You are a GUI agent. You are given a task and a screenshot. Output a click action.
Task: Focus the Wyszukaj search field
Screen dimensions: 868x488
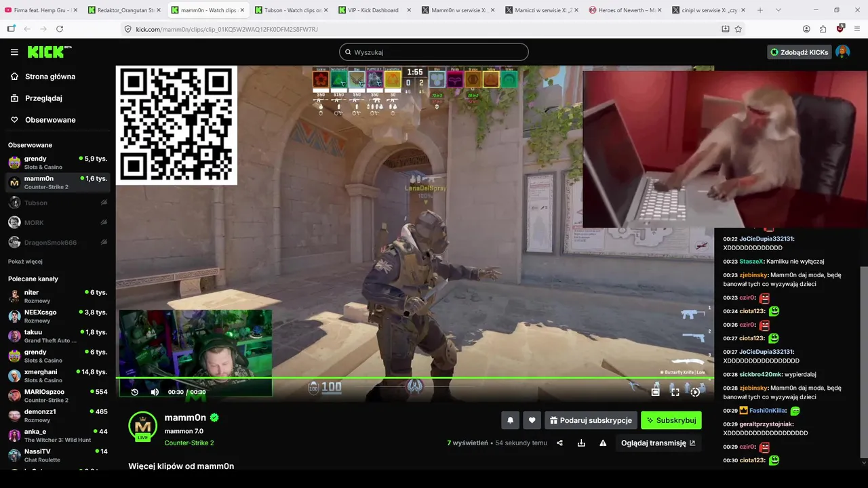tap(434, 52)
